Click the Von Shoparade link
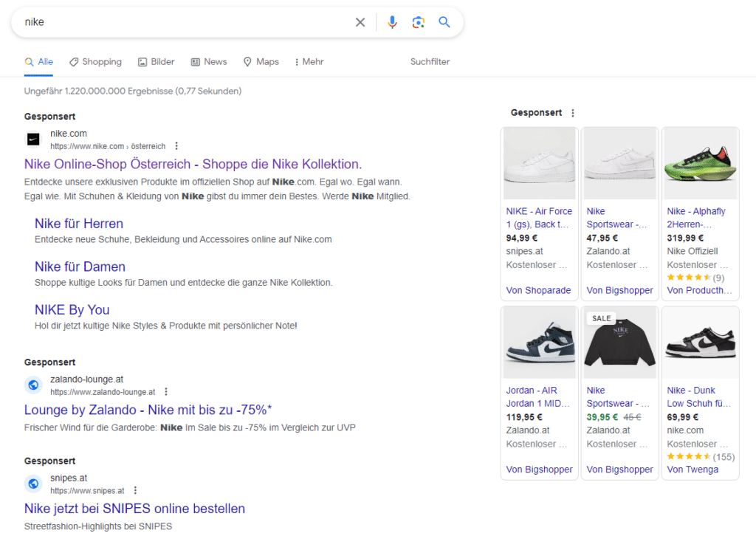The height and width of the screenshot is (536, 756). (538, 291)
